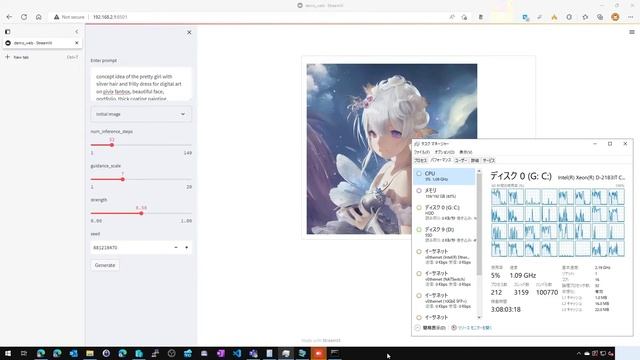Open Task Manager オプション menu

tap(444, 152)
